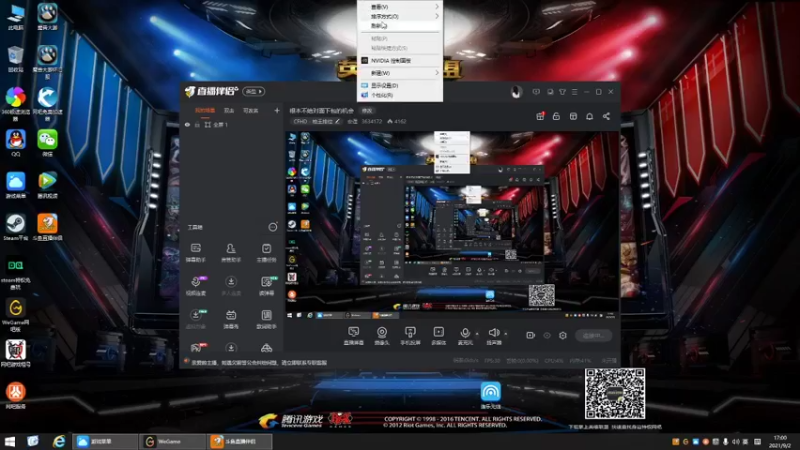800x450 pixels.
Task: Toggle the 扬声器 speaker
Action: (x=493, y=336)
